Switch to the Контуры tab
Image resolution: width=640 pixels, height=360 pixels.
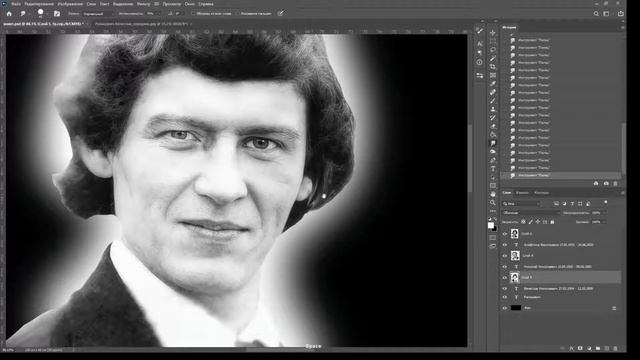tap(541, 193)
